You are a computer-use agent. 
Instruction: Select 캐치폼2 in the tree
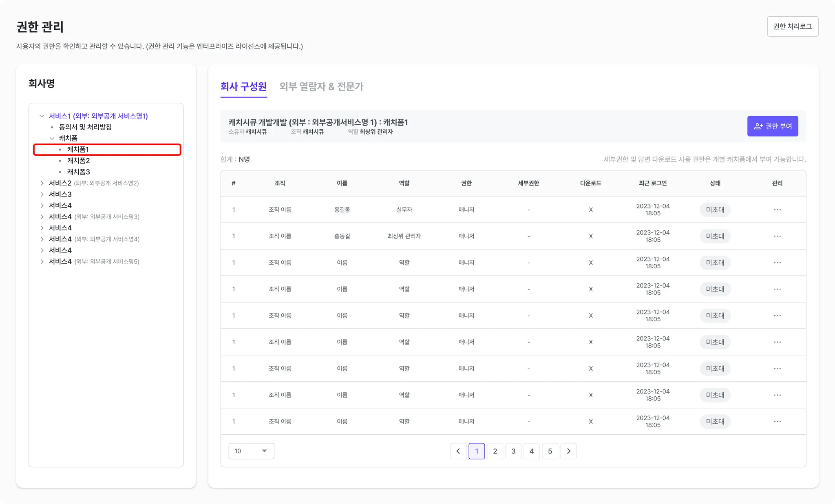pos(78,161)
